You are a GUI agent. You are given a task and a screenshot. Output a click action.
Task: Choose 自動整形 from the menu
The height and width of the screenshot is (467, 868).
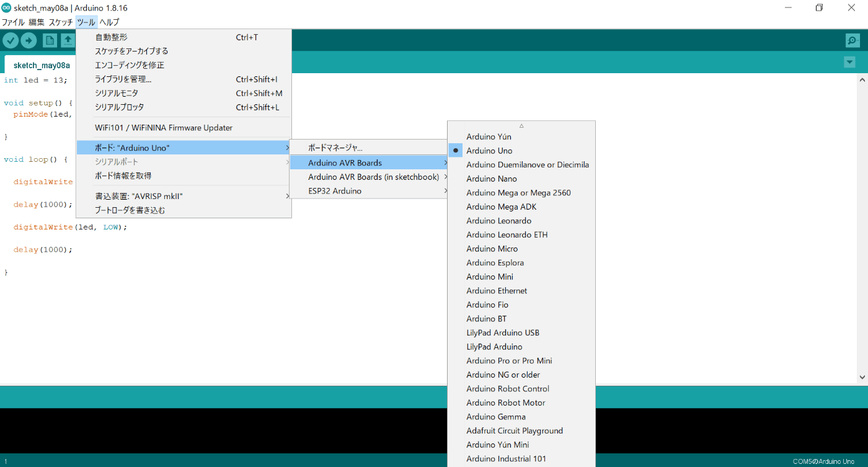coord(184,37)
